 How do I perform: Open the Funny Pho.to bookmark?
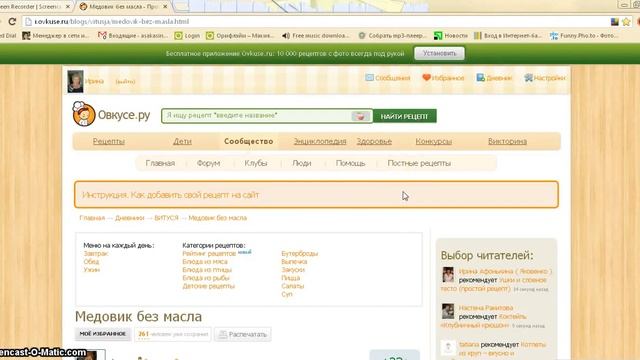[x=584, y=36]
